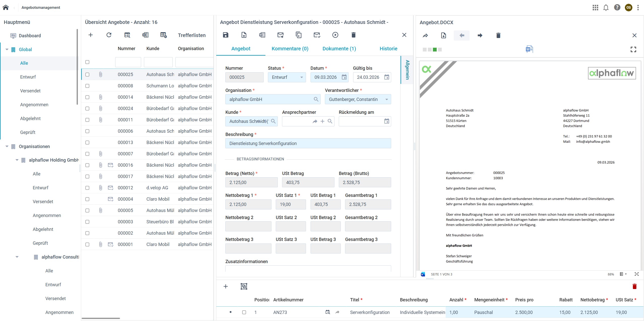This screenshot has height=321, width=644.
Task: Click the home icon in top bar
Action: click(6, 8)
